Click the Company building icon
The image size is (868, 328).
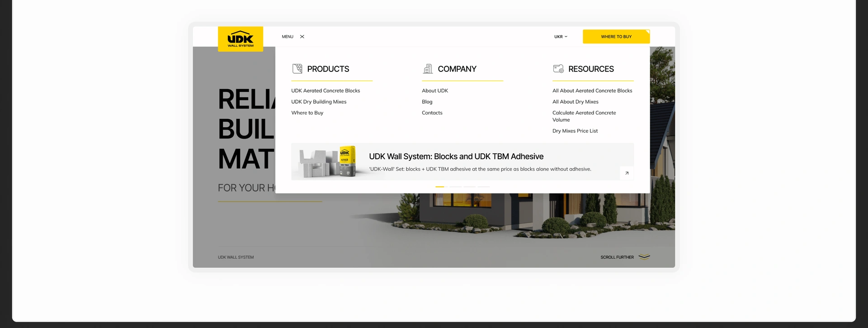(x=428, y=69)
